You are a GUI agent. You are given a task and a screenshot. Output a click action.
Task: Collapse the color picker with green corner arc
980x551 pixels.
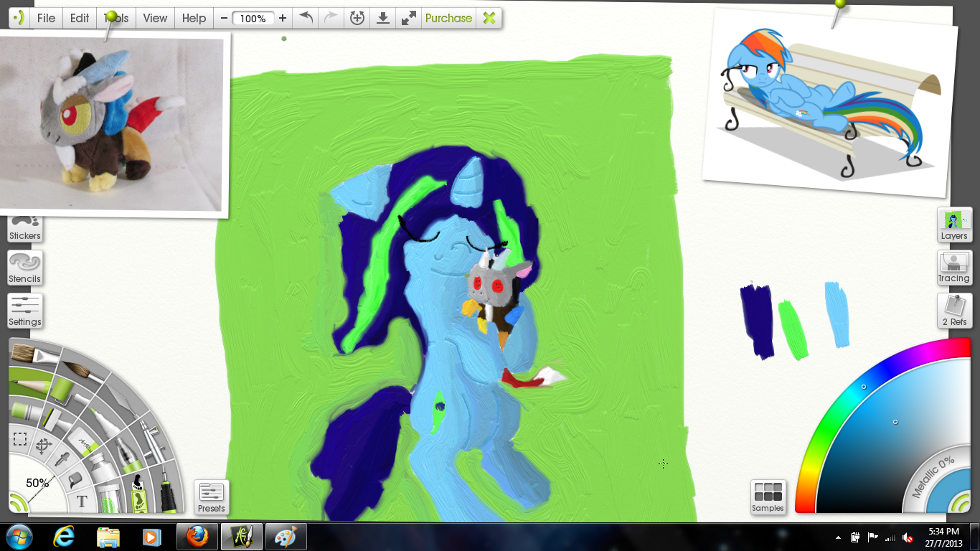958,501
